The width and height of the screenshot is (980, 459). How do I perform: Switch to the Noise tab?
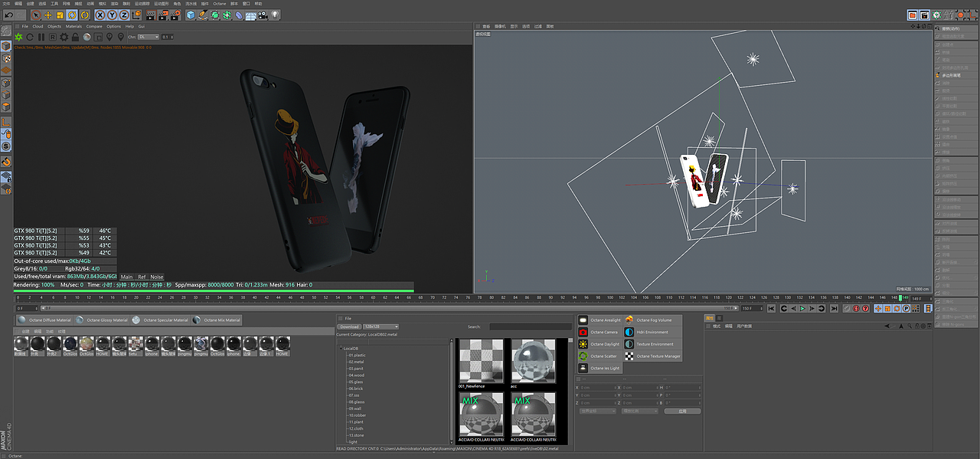point(156,277)
